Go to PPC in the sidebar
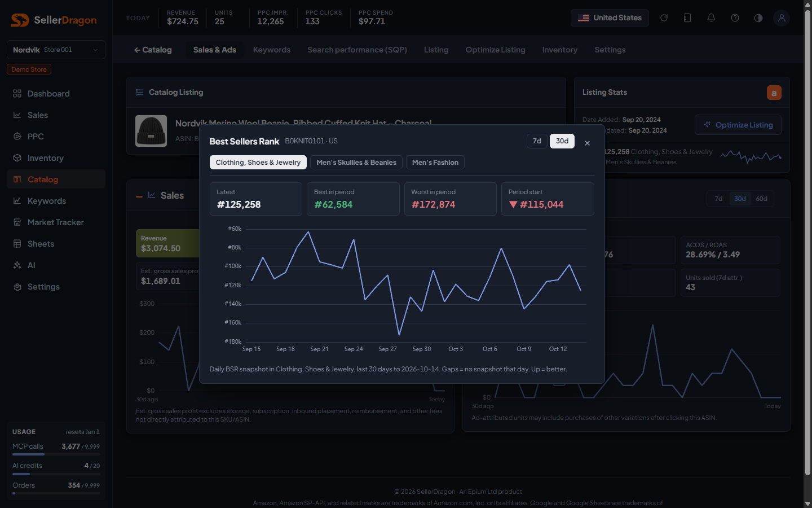This screenshot has width=812, height=508. coord(56,137)
